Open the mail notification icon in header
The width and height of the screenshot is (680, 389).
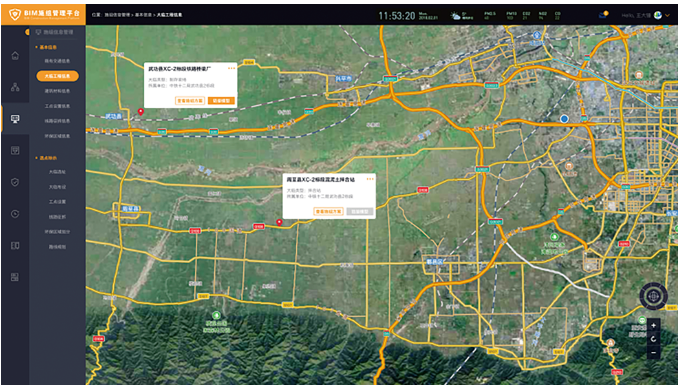pos(603,15)
